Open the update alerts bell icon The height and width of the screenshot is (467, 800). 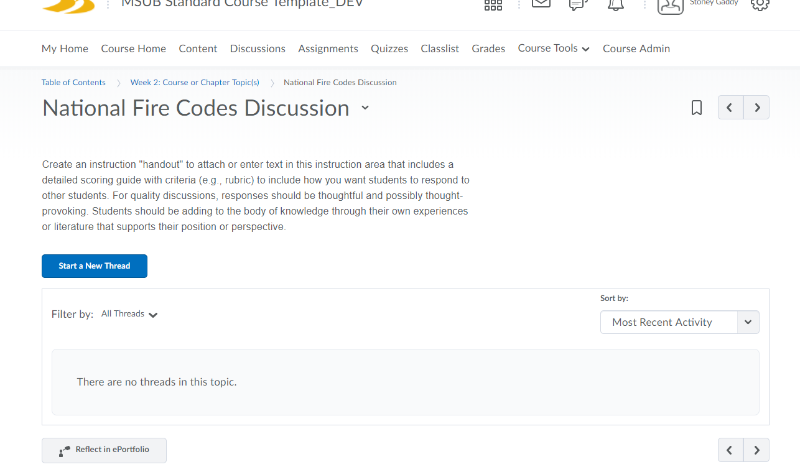616,4
